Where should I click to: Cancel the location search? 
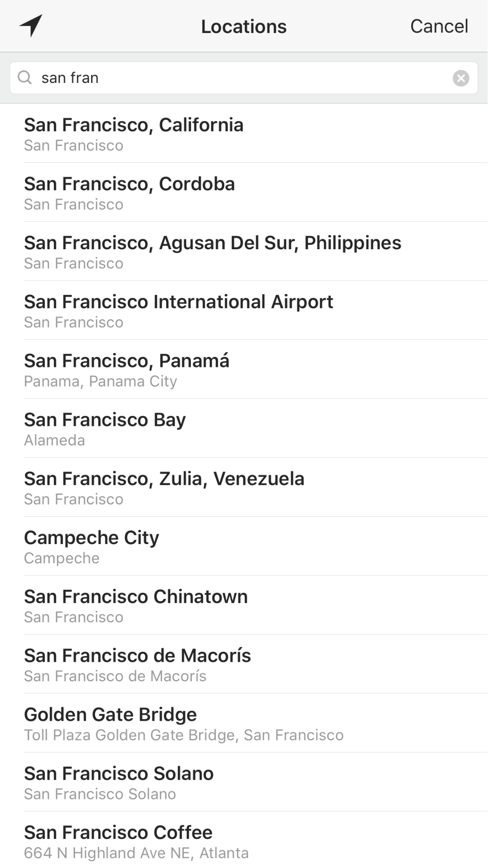coord(439,26)
